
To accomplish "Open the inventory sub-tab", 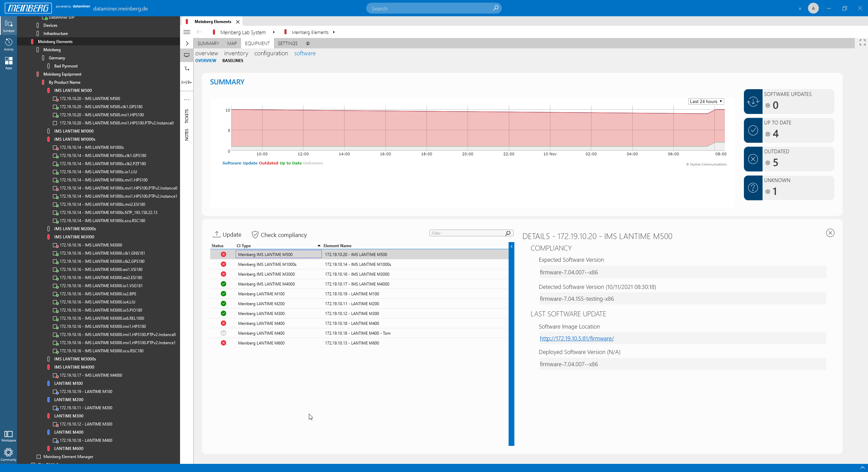I will tap(236, 53).
